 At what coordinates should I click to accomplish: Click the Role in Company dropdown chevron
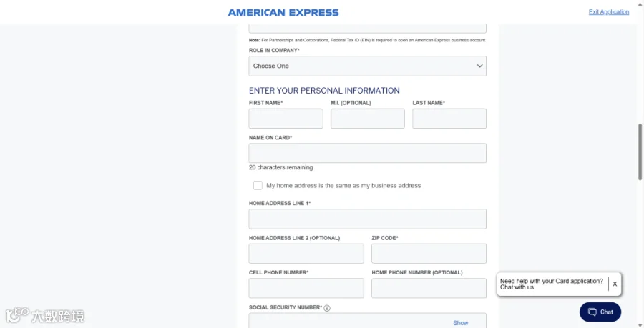point(479,66)
